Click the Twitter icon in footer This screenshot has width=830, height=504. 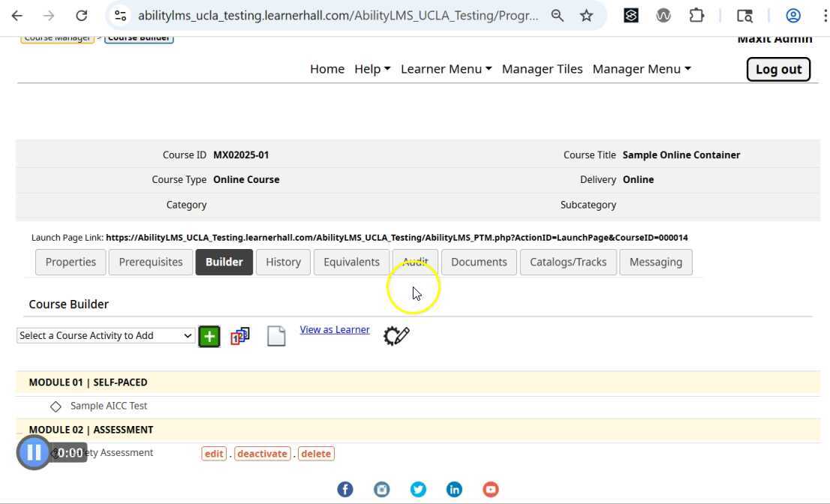coord(418,490)
